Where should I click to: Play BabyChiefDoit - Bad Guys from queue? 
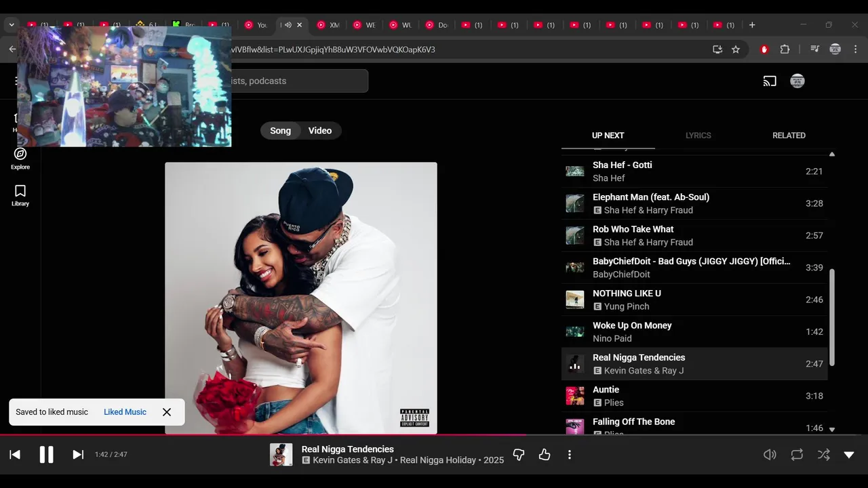click(694, 268)
